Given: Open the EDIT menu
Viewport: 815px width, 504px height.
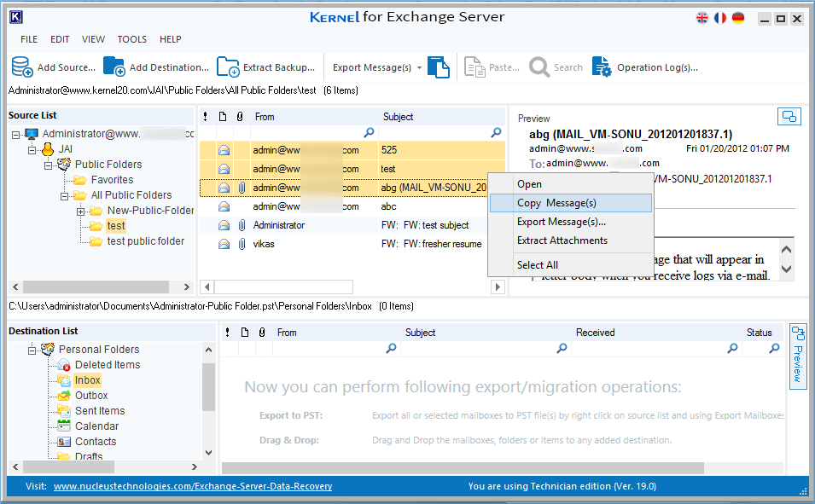Looking at the screenshot, I should (x=60, y=39).
